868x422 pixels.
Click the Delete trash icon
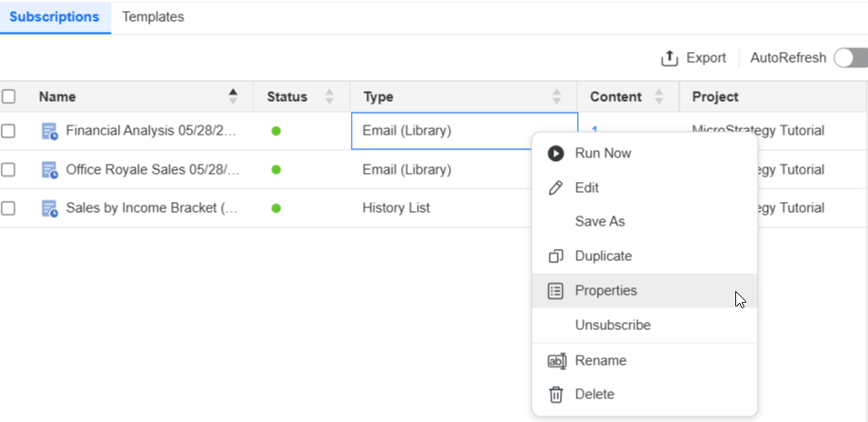[x=555, y=395]
